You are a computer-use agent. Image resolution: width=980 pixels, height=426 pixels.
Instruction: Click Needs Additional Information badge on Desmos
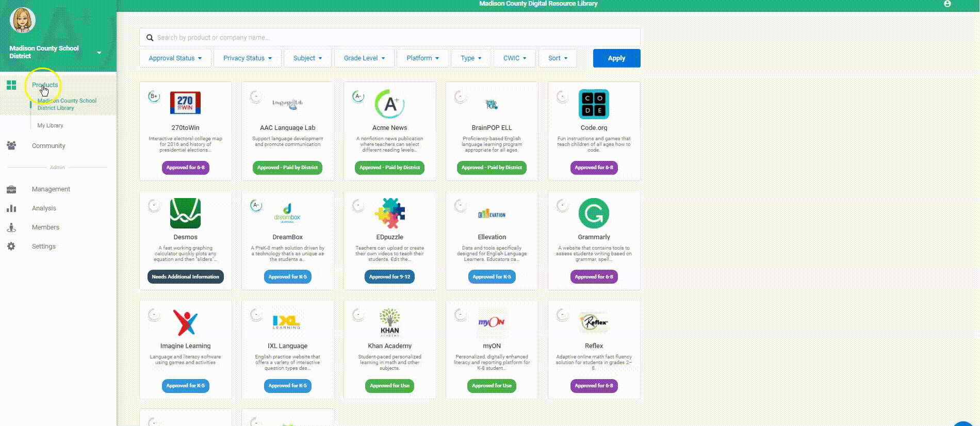185,277
